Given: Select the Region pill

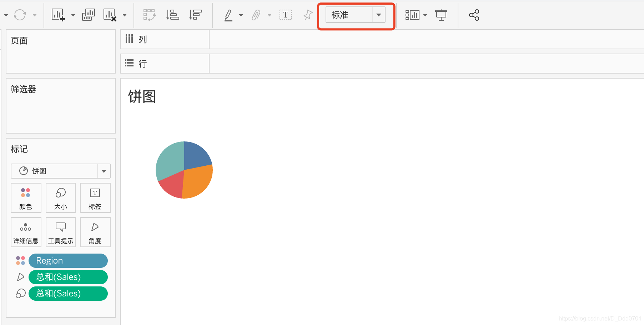Looking at the screenshot, I should click(x=68, y=261).
